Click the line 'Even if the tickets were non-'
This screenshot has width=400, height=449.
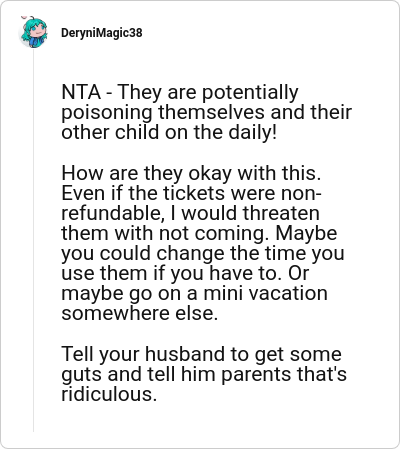pyautogui.click(x=191, y=193)
